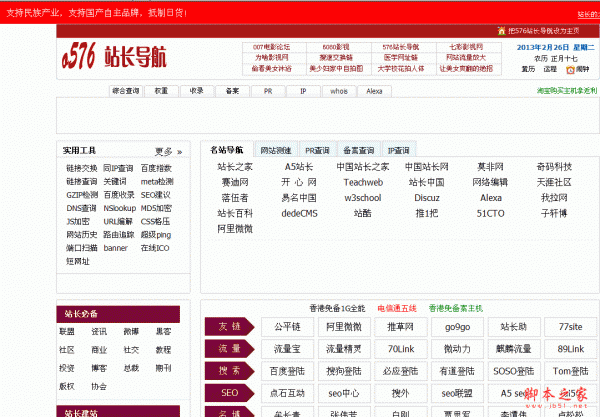The width and height of the screenshot is (600, 417).
Task: Select the 备案查询 tab
Action: click(359, 150)
